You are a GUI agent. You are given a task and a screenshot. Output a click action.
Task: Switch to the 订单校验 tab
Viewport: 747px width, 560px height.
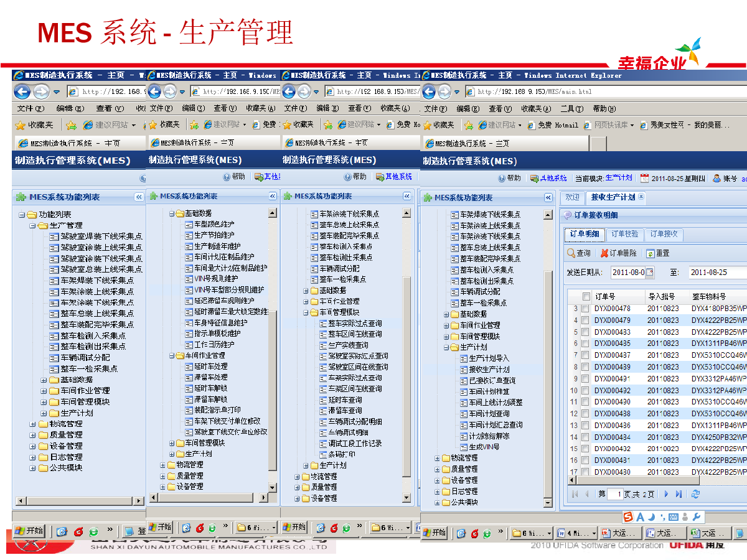[624, 235]
